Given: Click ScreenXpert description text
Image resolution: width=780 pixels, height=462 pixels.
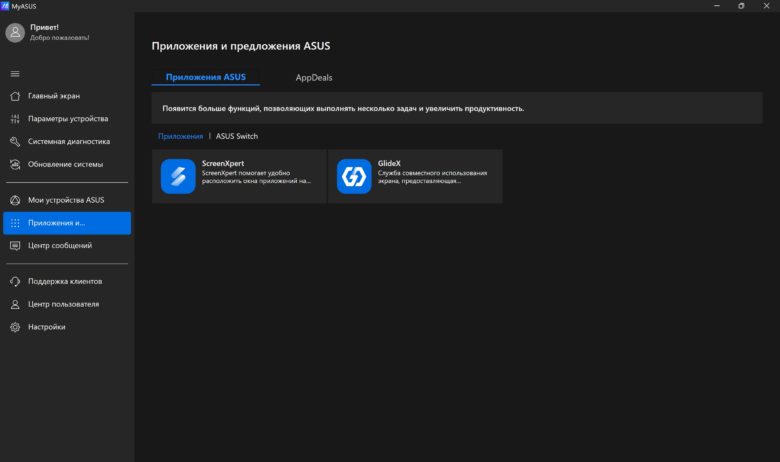Looking at the screenshot, I should click(x=256, y=177).
